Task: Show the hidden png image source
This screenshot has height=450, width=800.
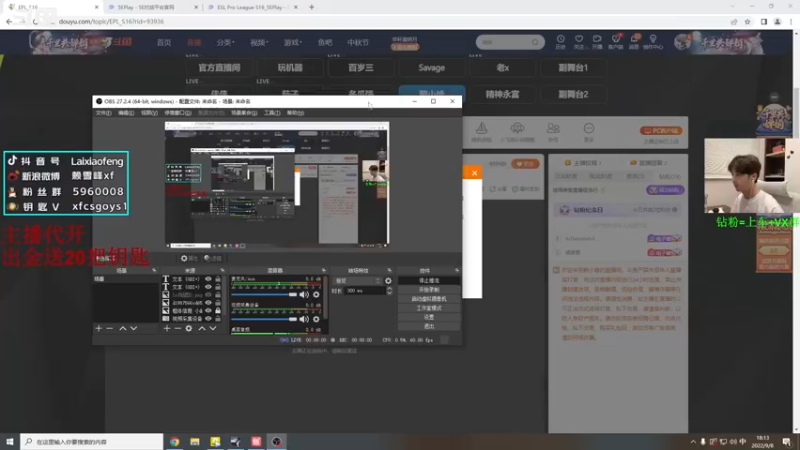Action: [x=208, y=295]
